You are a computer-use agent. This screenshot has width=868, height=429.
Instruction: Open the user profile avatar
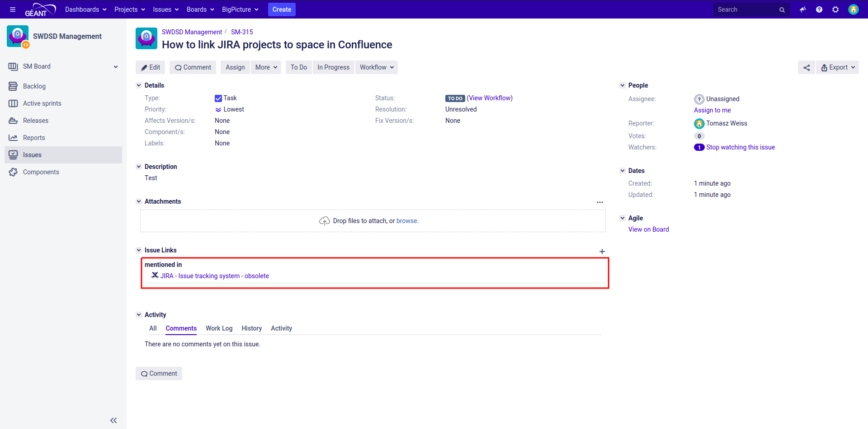pos(853,9)
